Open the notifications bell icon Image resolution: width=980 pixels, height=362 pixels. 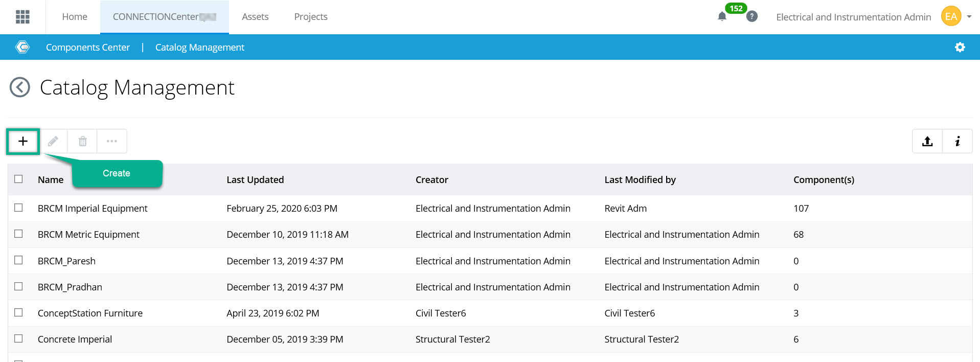coord(722,17)
